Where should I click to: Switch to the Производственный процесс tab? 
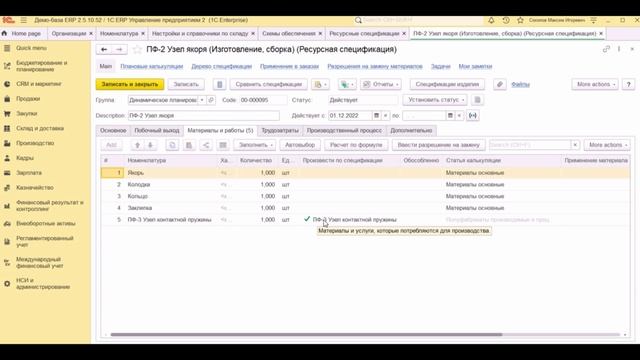tap(344, 131)
